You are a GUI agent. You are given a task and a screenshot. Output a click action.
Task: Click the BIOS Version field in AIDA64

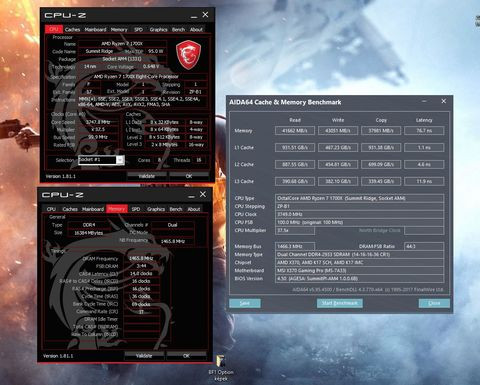click(359, 278)
